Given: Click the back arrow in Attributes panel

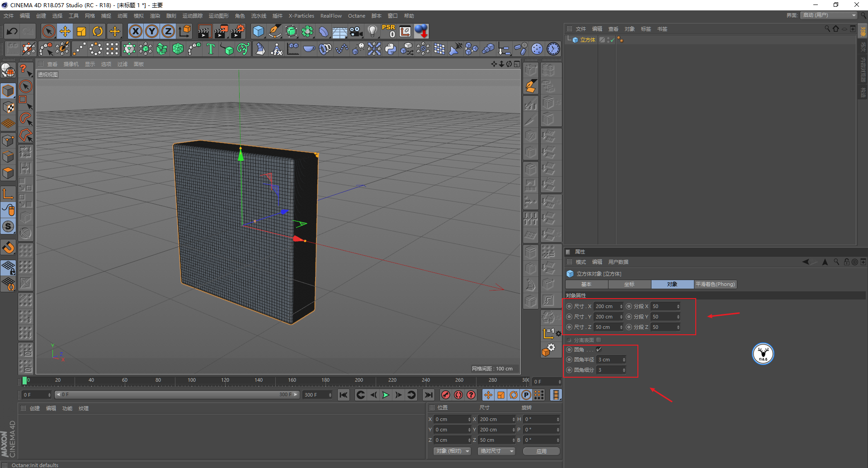Looking at the screenshot, I should click(806, 262).
